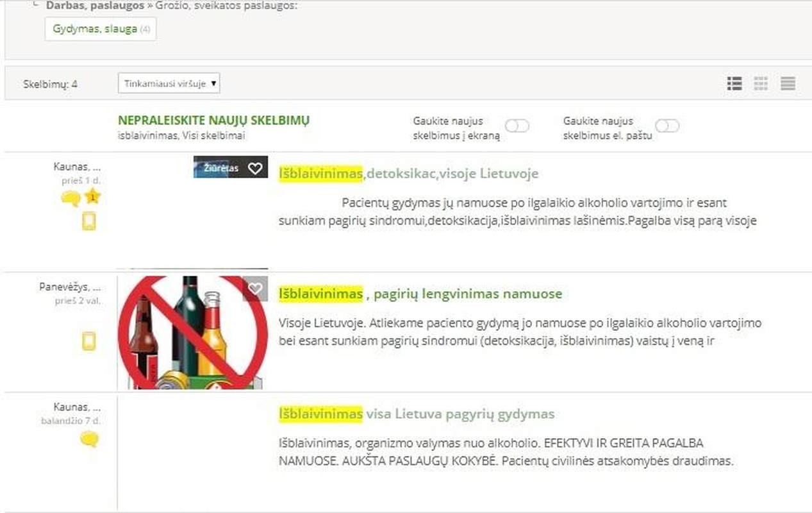Click chat bubble icon on April 7 listing
The width and height of the screenshot is (812, 513).
pyautogui.click(x=89, y=439)
